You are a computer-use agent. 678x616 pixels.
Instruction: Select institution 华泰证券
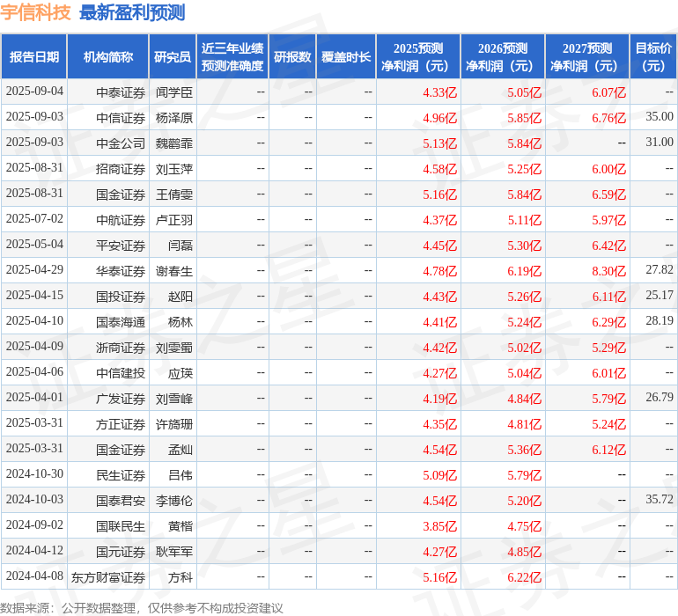coord(121,271)
